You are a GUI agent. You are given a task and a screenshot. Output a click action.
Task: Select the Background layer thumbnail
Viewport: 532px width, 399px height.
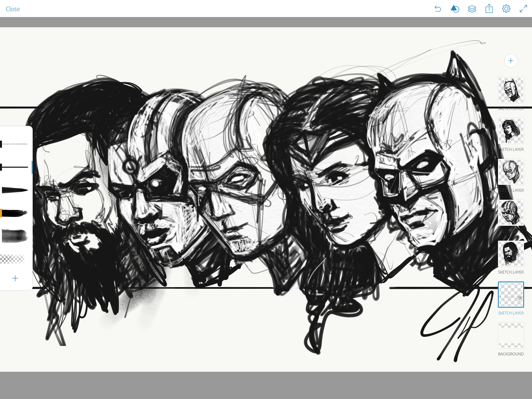[x=511, y=336]
